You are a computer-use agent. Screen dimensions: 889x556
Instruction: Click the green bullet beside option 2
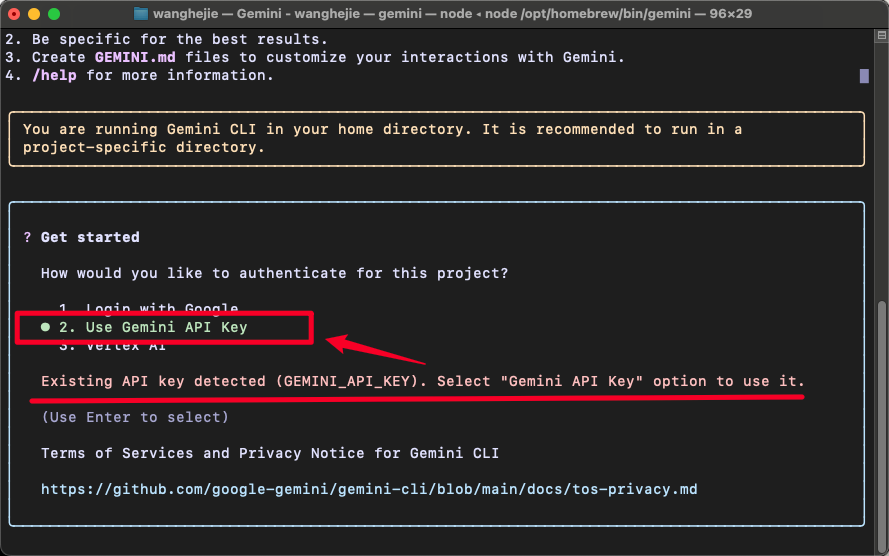pos(46,327)
